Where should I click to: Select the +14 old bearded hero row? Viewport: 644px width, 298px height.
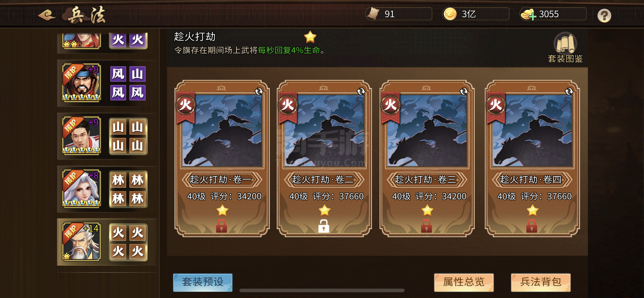[82, 242]
